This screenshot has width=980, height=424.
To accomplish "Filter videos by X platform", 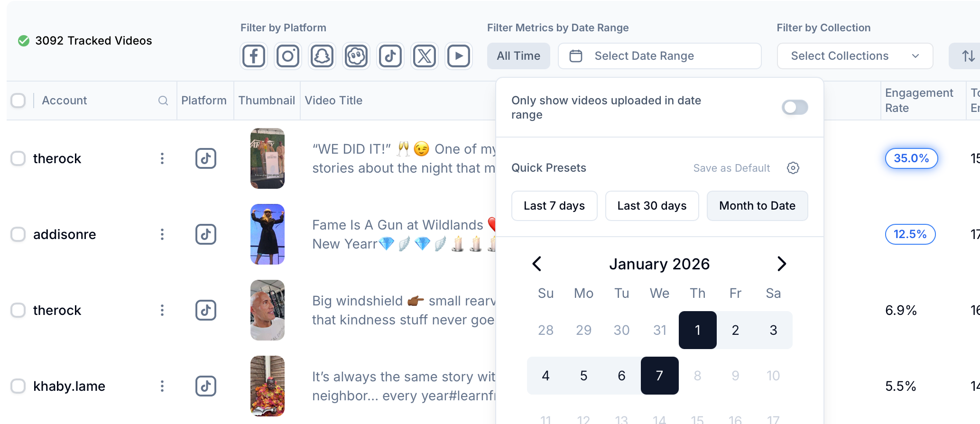I will pos(425,56).
